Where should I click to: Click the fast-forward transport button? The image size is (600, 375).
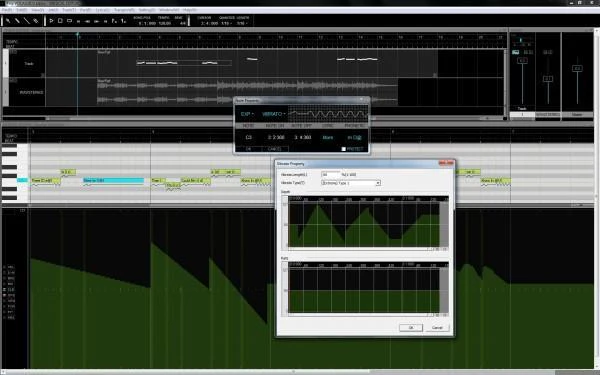tap(97, 21)
